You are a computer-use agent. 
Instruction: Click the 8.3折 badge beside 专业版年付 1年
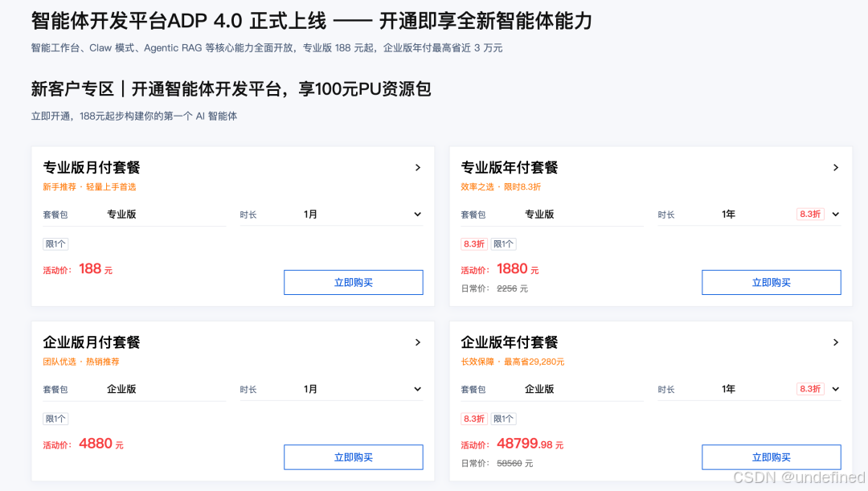[810, 215]
